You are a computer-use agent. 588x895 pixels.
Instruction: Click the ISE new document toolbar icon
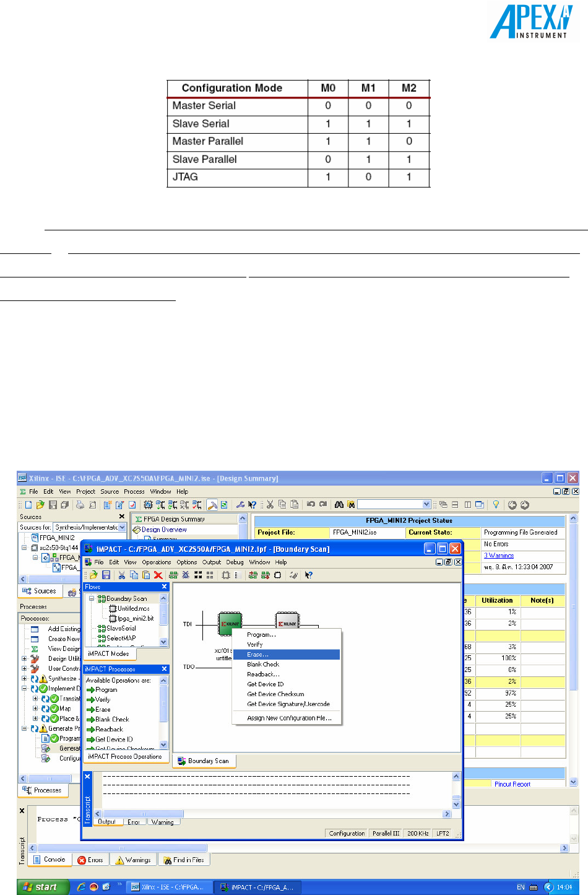coord(28,505)
